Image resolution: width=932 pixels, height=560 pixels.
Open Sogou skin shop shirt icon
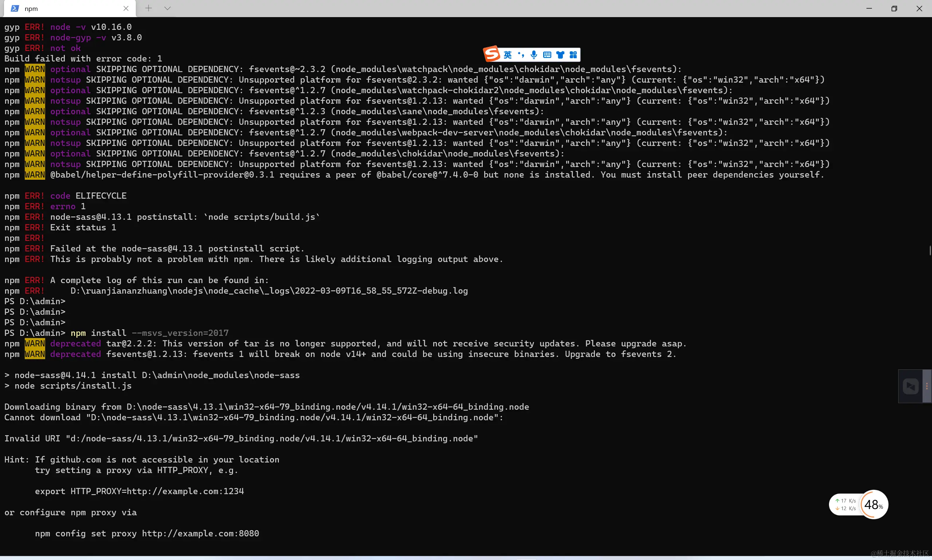[560, 55]
